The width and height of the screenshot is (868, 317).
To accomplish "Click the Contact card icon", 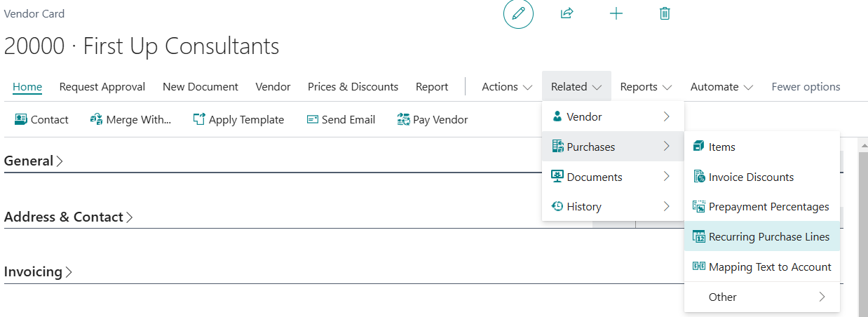I will (x=20, y=119).
